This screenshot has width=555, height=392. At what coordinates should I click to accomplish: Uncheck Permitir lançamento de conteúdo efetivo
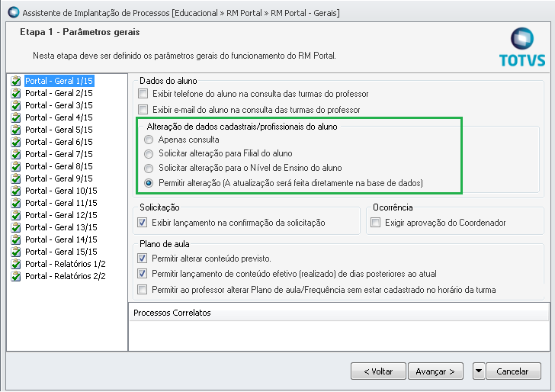pos(143,273)
